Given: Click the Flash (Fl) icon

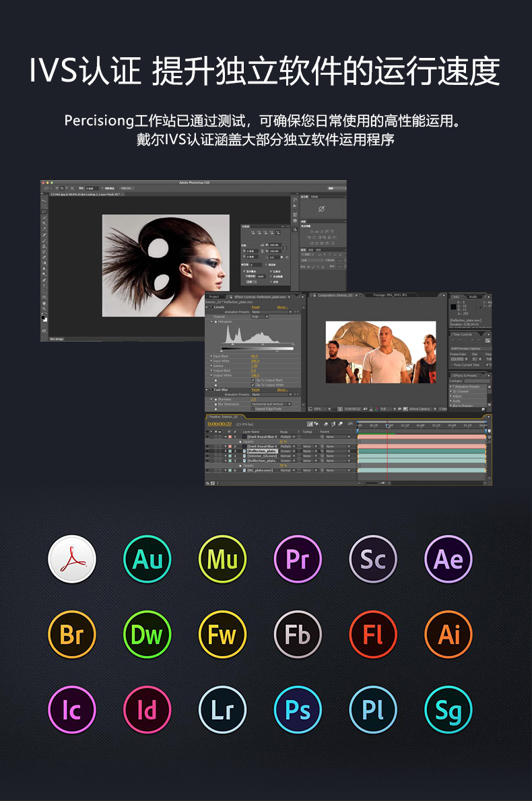Looking at the screenshot, I should click(373, 635).
